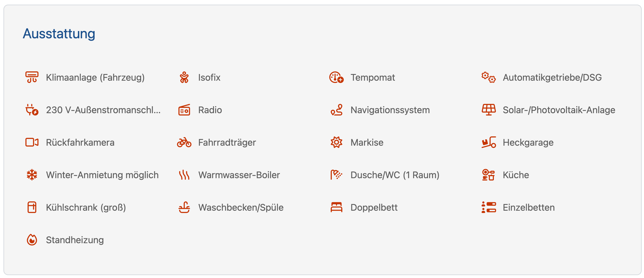Click the Warmwasser-Boiler label
The image size is (644, 278).
click(239, 175)
